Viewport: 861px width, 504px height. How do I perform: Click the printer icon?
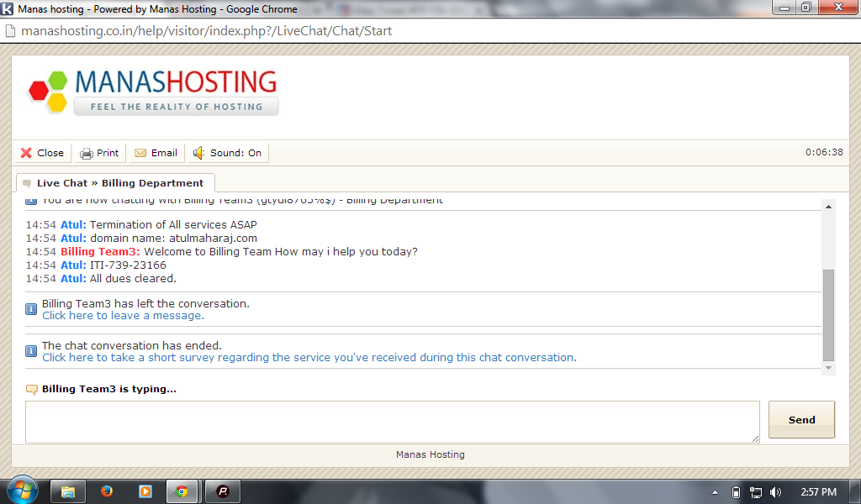pos(87,154)
